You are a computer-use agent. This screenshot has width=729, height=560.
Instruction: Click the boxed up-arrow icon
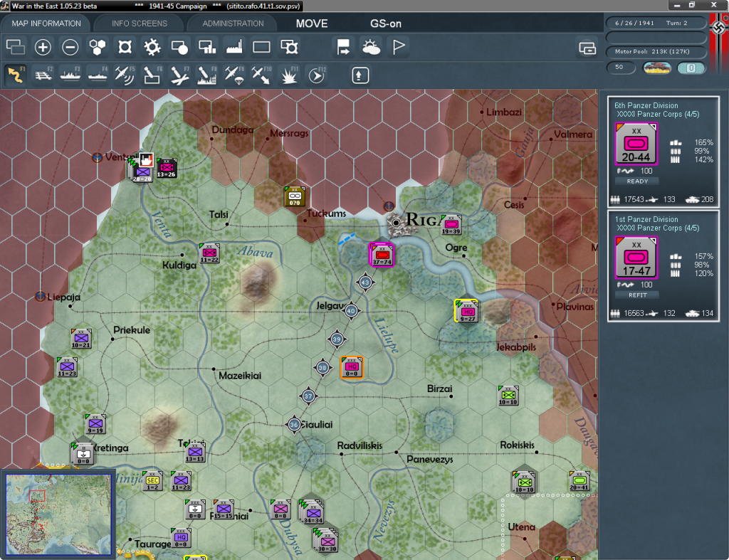coord(360,75)
